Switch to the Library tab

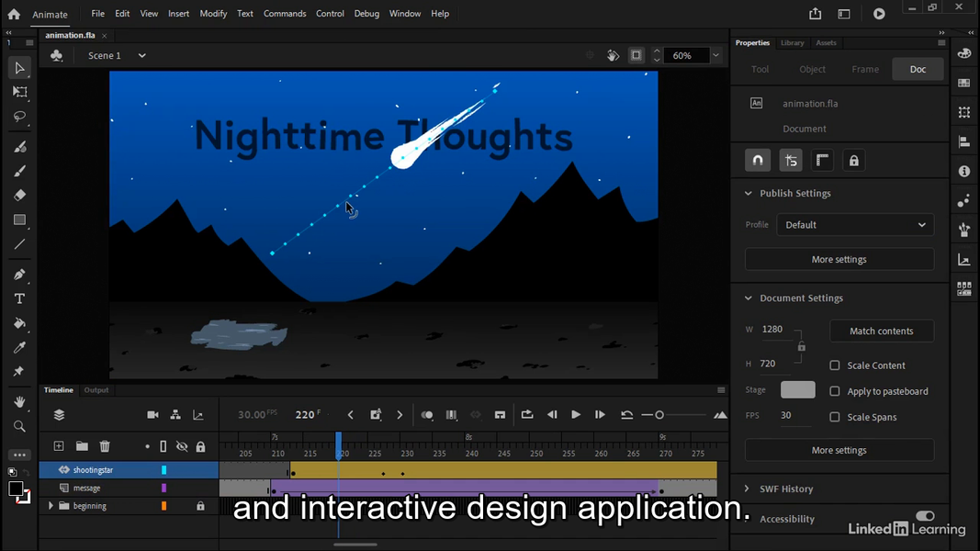792,42
